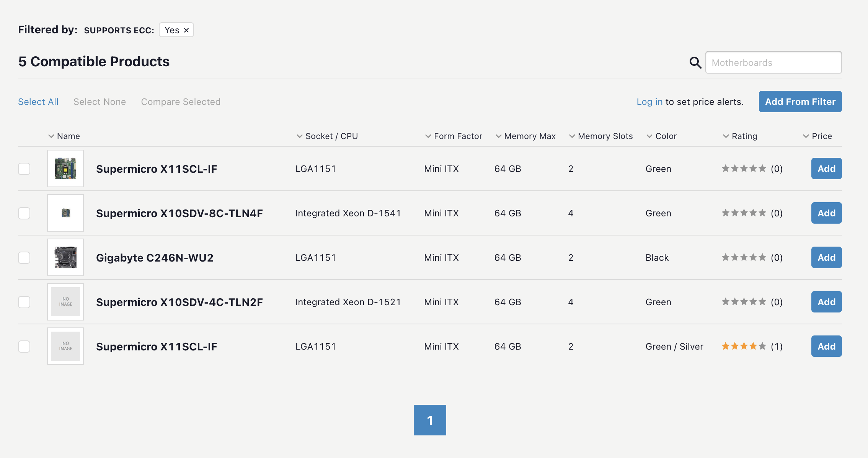This screenshot has width=868, height=458.
Task: Open Gigabyte C246N-WU2 thumbnail image
Action: pos(65,257)
